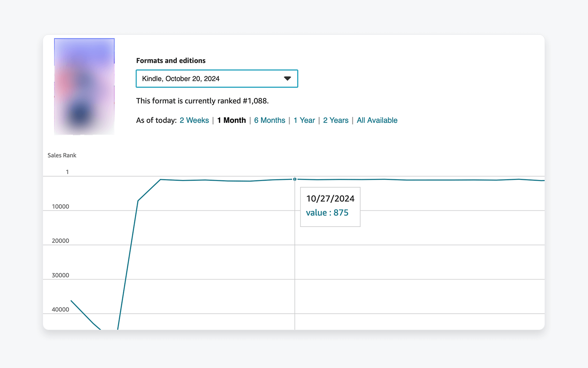Viewport: 588px width, 368px height.
Task: Click the 30000 y-axis label
Action: (60, 275)
